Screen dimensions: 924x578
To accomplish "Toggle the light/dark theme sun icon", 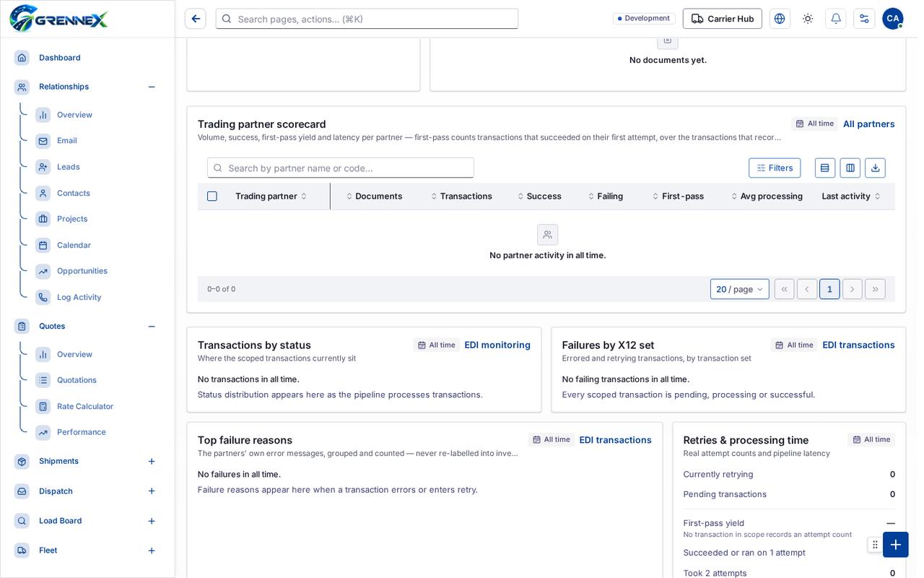I will coord(808,19).
